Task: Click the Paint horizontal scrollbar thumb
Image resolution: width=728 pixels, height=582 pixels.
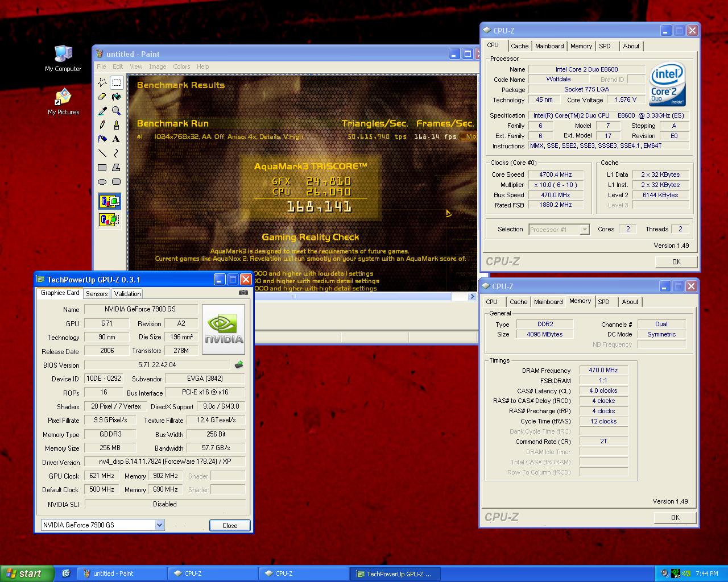Action: point(294,296)
